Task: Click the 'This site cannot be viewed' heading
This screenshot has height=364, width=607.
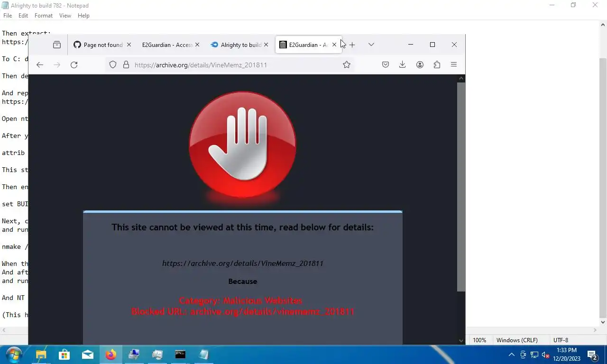Action: click(x=243, y=227)
